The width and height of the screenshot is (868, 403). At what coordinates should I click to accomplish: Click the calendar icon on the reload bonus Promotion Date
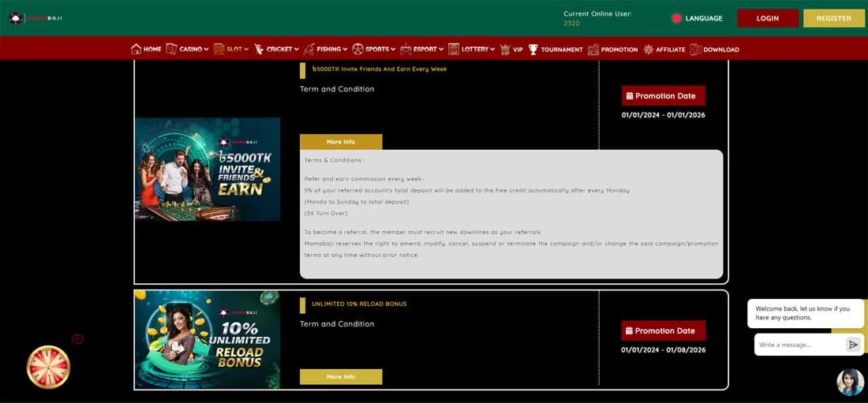click(630, 331)
